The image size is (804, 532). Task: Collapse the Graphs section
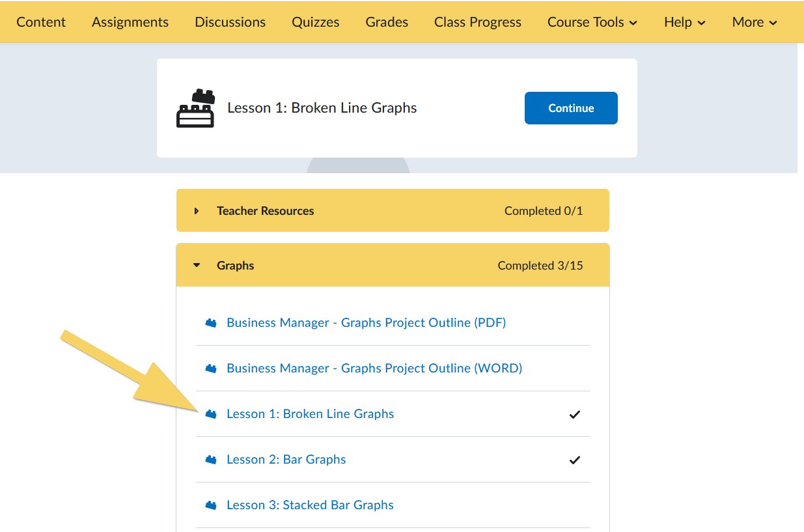196,265
